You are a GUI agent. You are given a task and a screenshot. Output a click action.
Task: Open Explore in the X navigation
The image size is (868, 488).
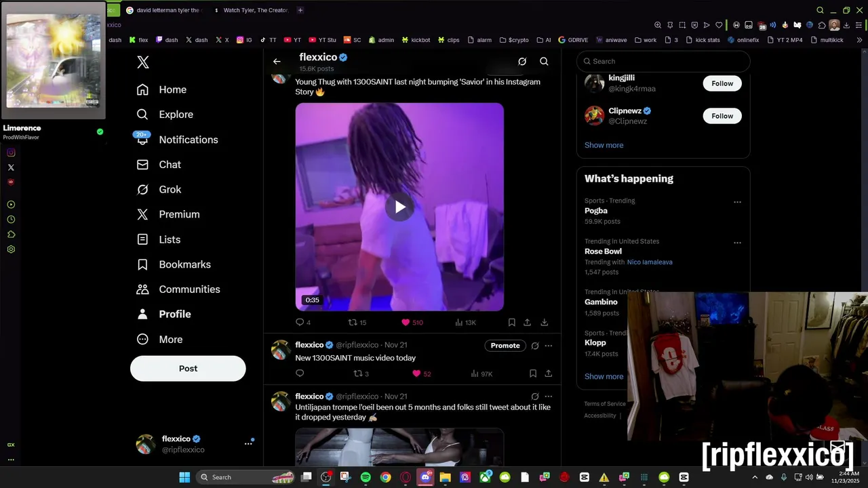[165, 115]
